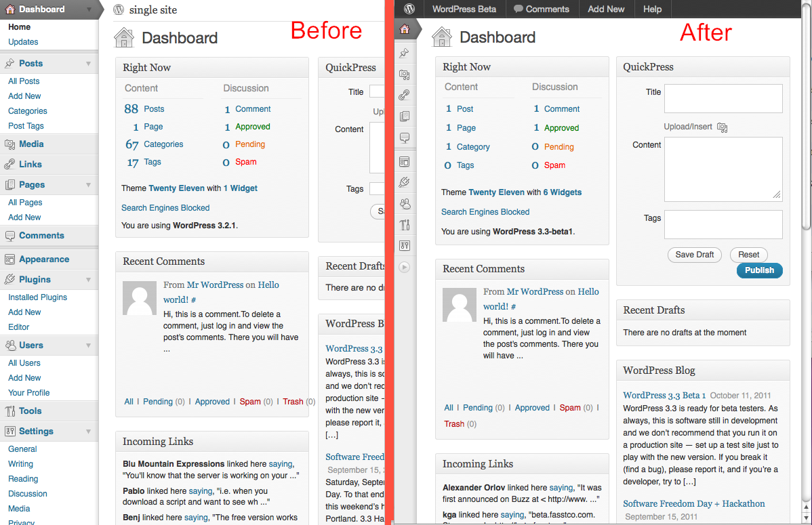Click '67 Categories' link in Before Right Now
Screen dimensions: 812x525
[x=155, y=144]
